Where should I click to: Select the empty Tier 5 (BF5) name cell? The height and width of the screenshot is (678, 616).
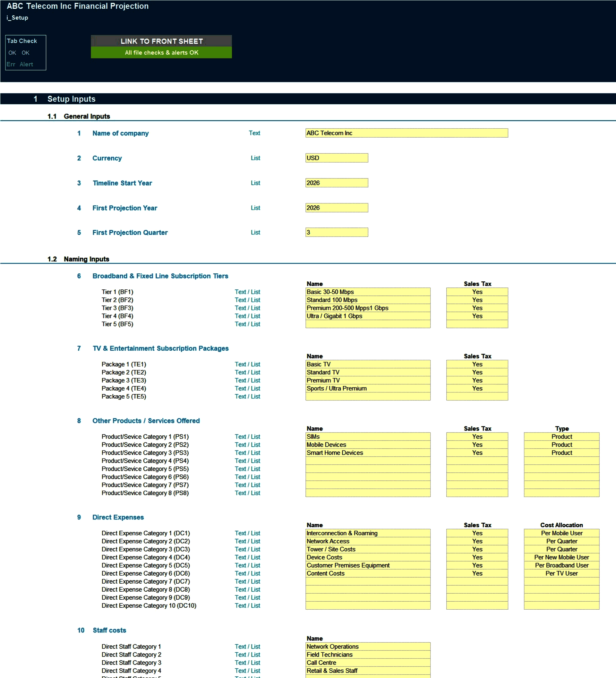click(368, 324)
